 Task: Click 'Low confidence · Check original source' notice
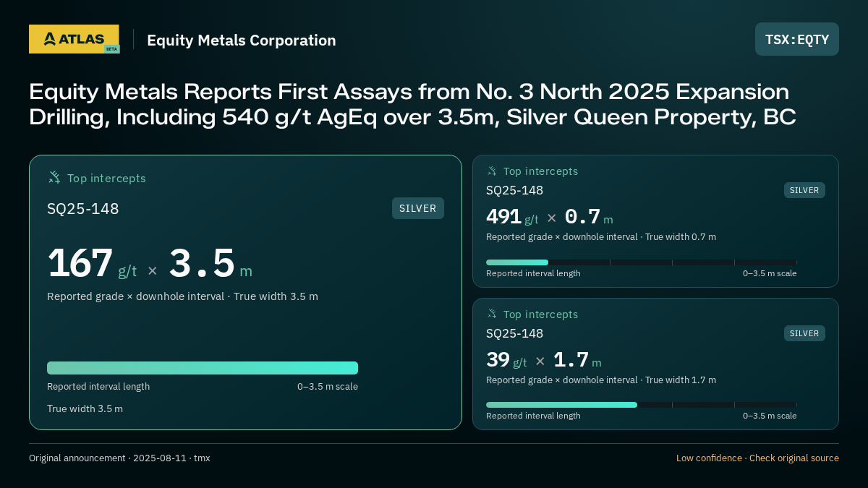[757, 458]
